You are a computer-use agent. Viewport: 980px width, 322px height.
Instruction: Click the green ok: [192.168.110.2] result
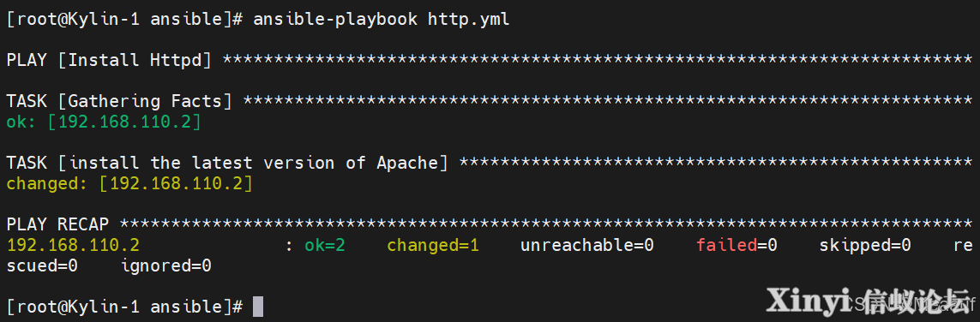(104, 122)
